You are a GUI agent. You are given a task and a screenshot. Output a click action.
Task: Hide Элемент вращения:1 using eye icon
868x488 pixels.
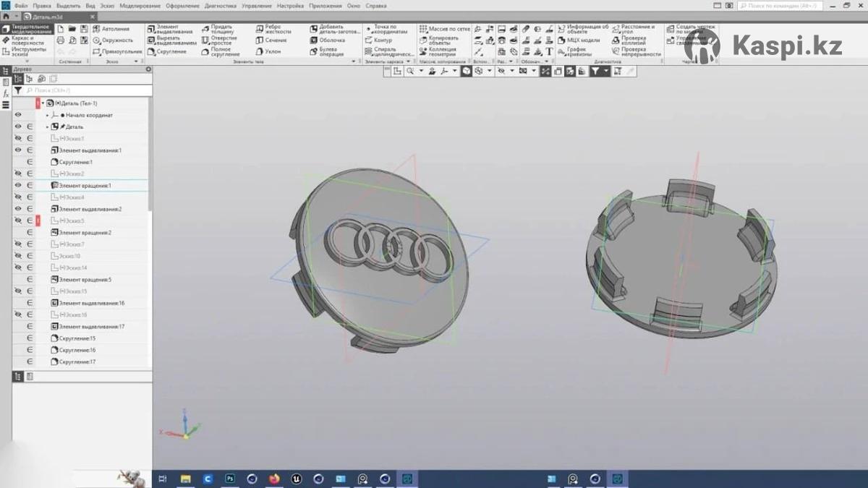[x=18, y=186]
